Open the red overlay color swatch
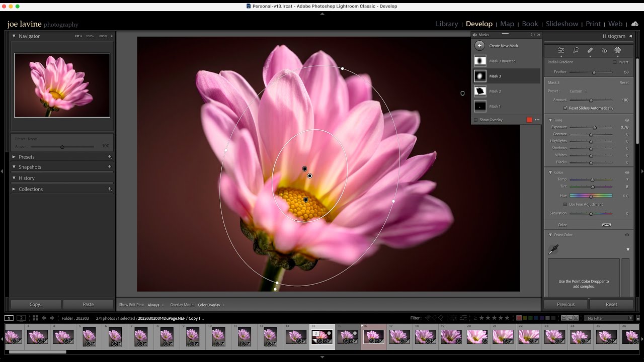This screenshot has width=644, height=362. 529,120
